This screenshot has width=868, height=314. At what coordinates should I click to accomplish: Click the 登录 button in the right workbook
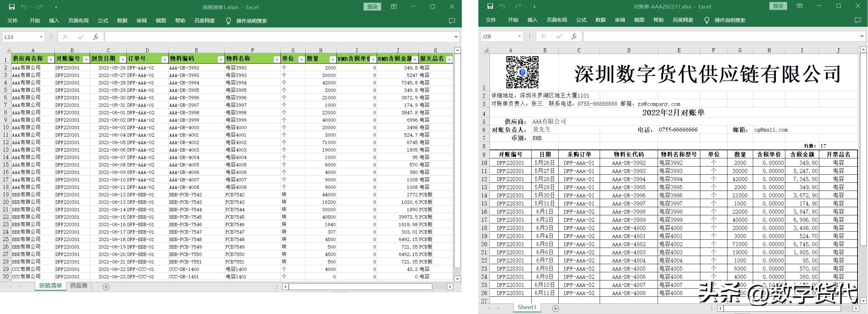778,6
